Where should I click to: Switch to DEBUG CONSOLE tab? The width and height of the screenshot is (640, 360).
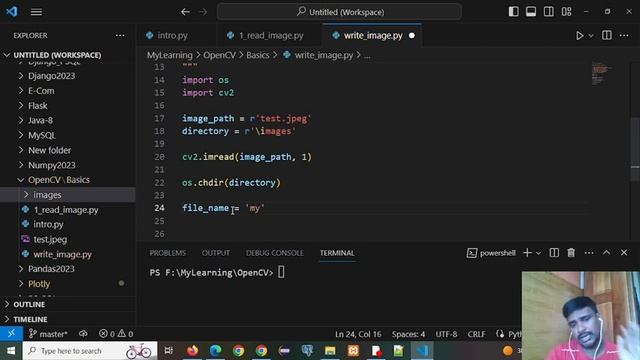click(275, 253)
